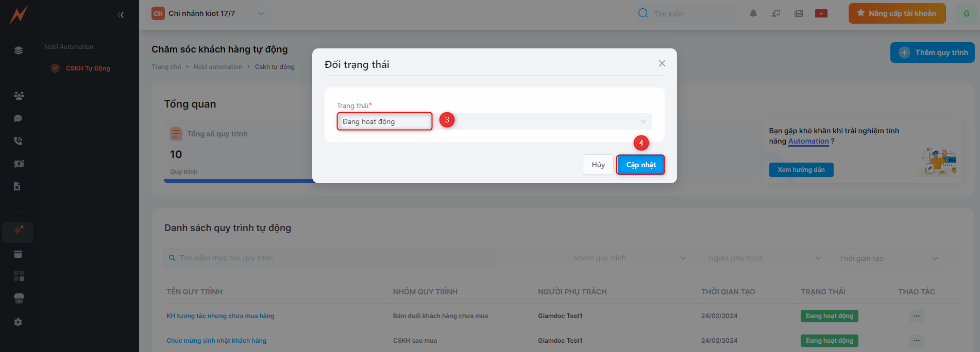Click the Tìm kiếm theo tên quy trình field
Viewport: 980px width, 352px height.
(330, 258)
